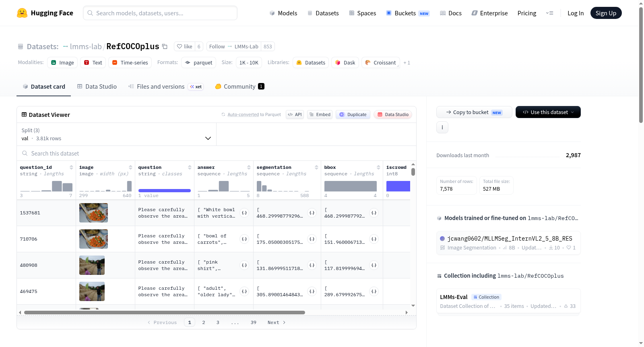Viewport: 644px width, 347px height.
Task: Click the Search this dataset field
Action: pyautogui.click(x=217, y=154)
